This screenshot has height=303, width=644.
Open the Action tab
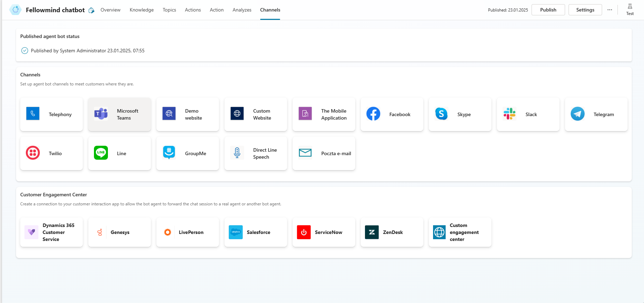click(217, 10)
